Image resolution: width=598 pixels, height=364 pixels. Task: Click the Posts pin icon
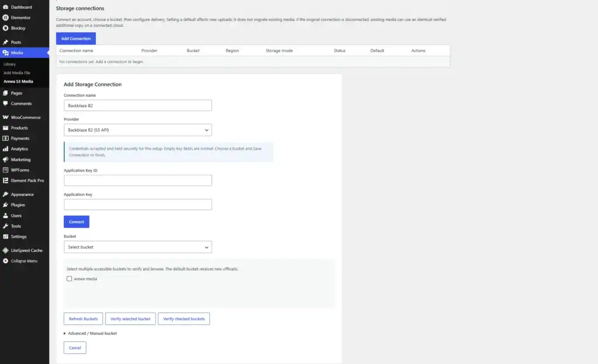tap(5, 42)
